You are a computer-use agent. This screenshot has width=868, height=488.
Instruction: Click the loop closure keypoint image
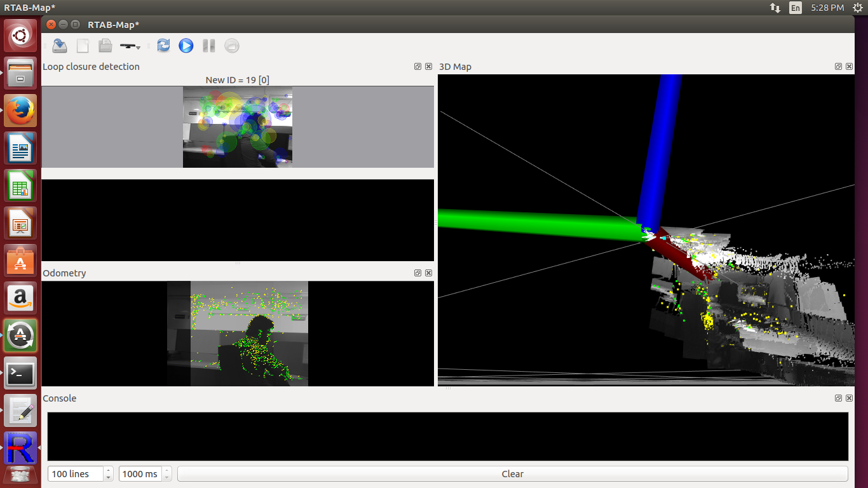click(238, 127)
